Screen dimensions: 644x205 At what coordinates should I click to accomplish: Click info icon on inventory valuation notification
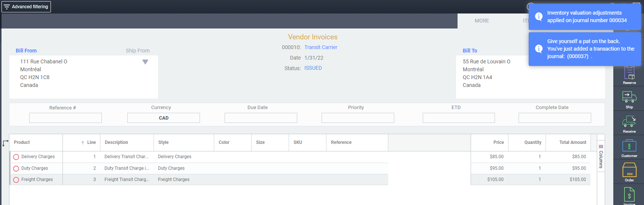[539, 16]
